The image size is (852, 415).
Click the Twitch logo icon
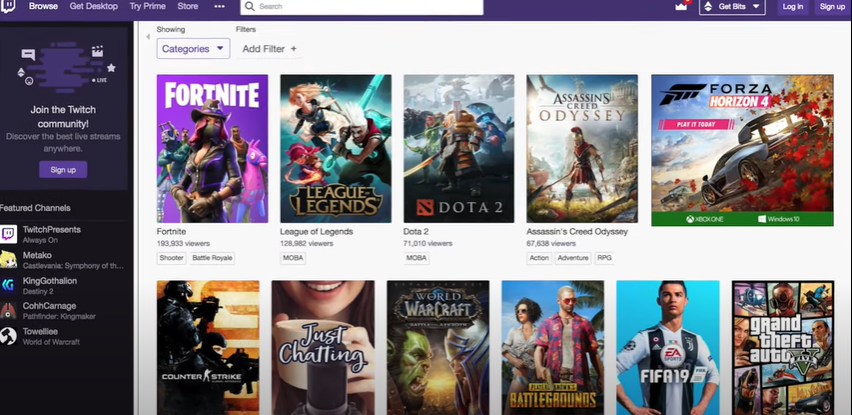pos(8,6)
